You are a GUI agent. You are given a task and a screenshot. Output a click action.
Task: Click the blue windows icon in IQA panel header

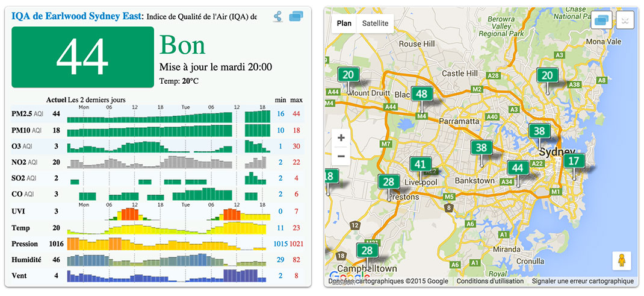(x=296, y=17)
